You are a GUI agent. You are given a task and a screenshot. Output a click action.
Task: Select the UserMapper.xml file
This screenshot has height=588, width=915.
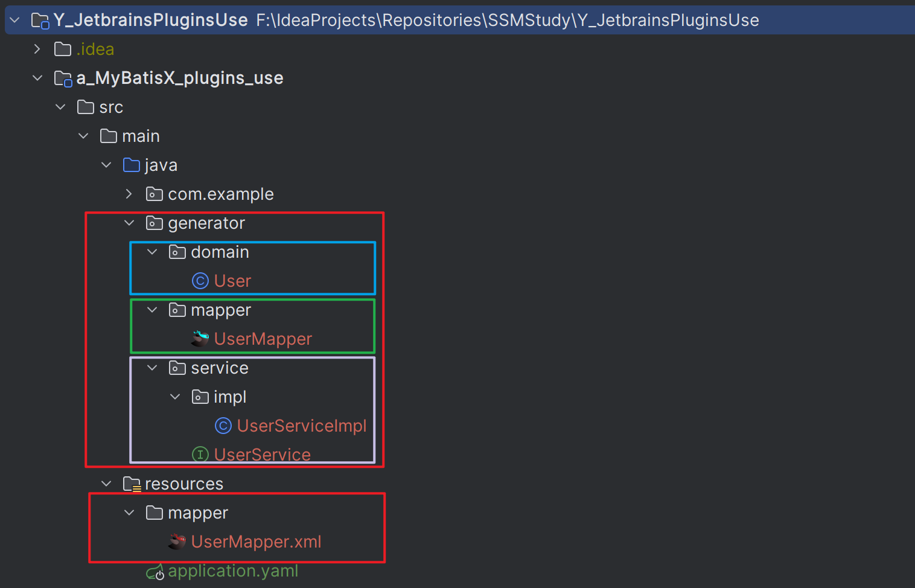(256, 542)
